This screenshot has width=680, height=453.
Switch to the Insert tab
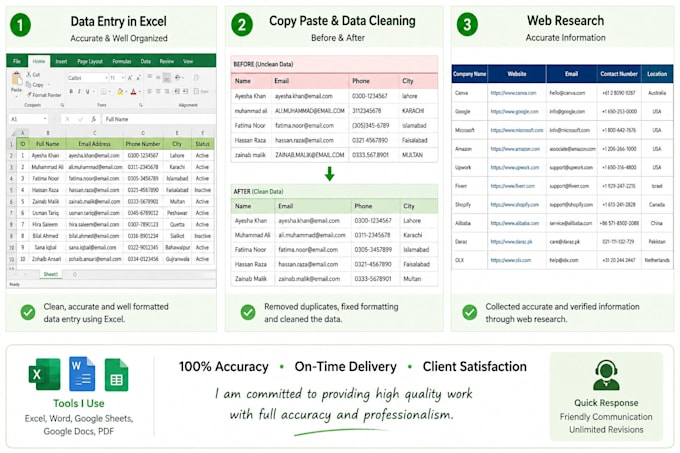61,61
